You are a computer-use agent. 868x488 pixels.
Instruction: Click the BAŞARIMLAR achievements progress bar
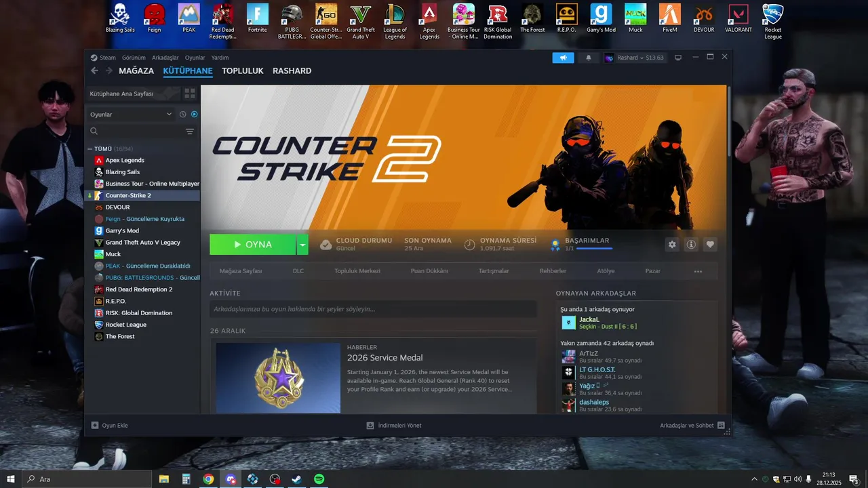click(x=594, y=249)
